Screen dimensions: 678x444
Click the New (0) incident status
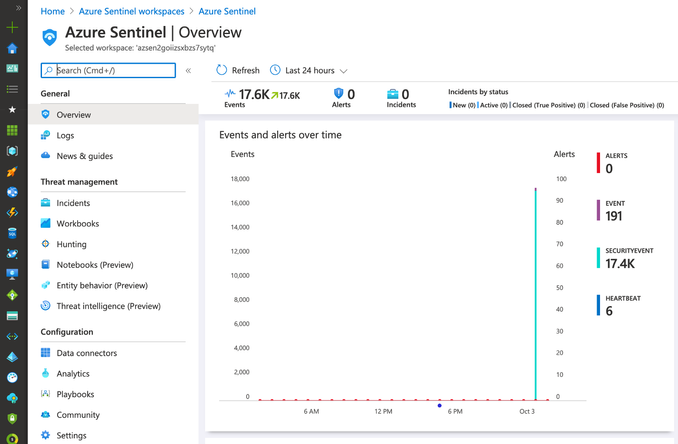click(x=463, y=105)
